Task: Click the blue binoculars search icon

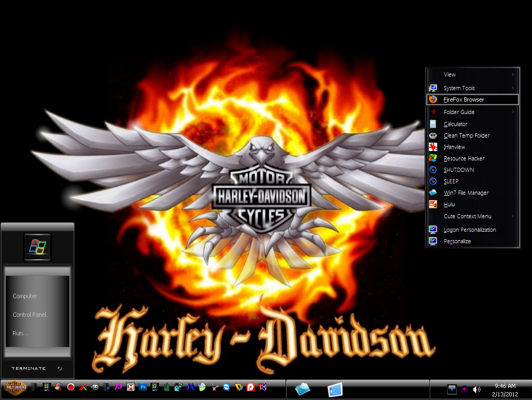Action: coord(190,387)
